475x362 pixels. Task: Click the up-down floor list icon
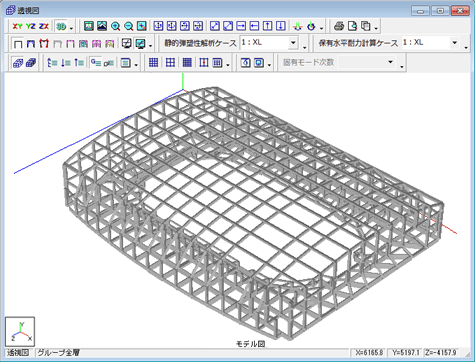(52, 62)
